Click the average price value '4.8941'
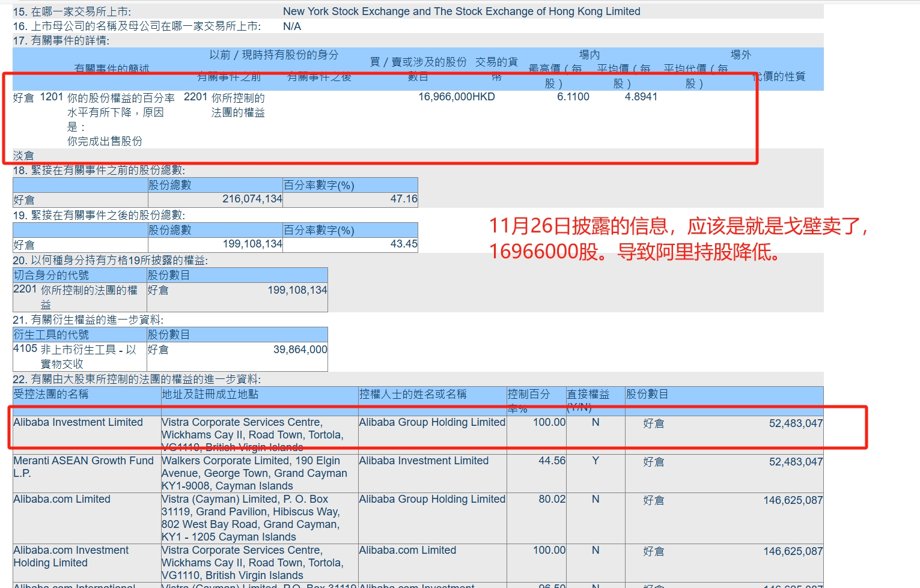920x588 pixels. tap(641, 97)
